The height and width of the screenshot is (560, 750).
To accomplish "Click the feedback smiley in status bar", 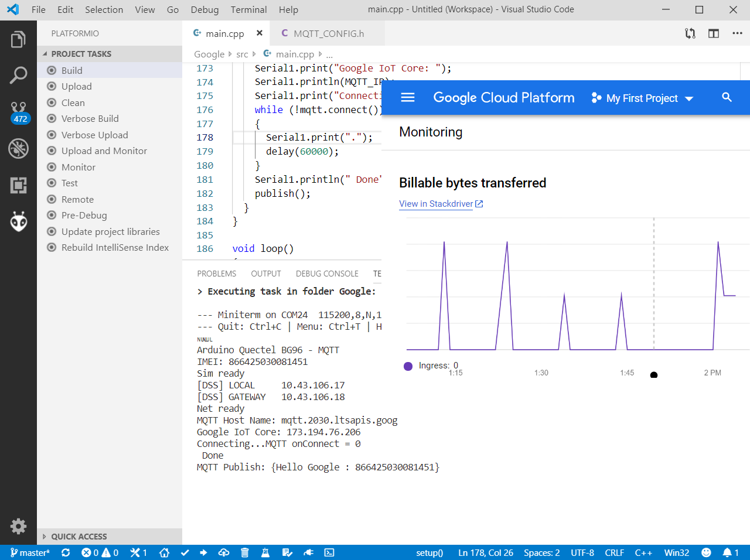I will point(706,552).
